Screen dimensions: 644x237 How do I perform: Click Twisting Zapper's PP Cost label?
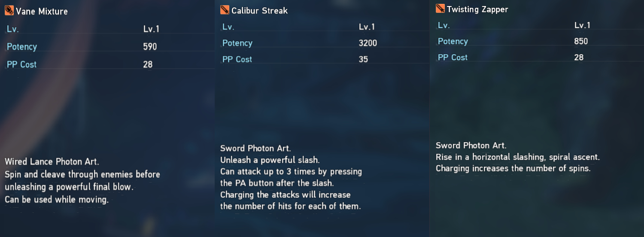tap(453, 58)
